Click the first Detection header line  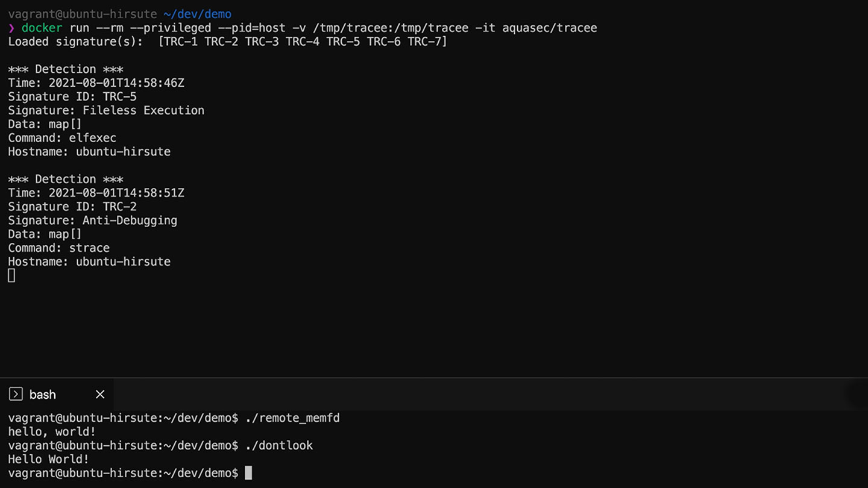(66, 69)
